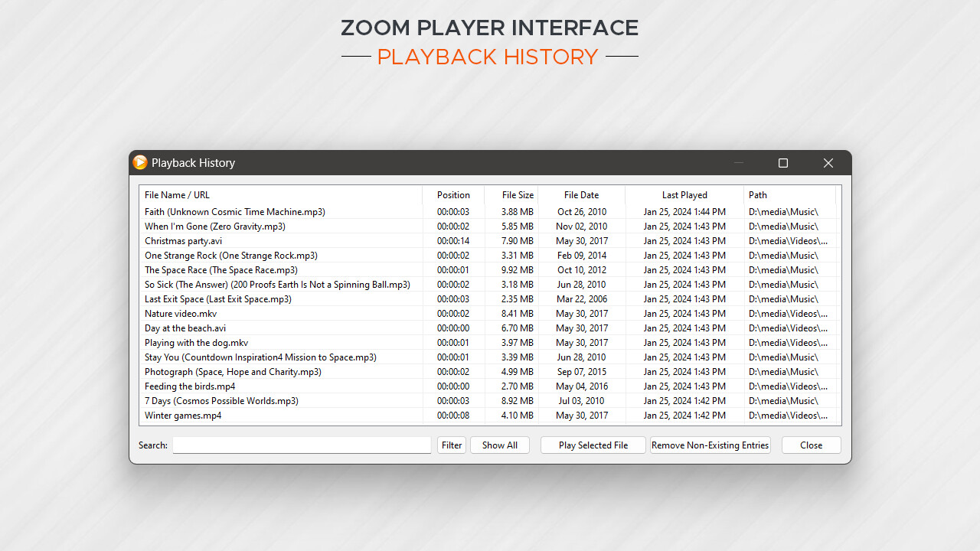Click Play Selected File
The height and width of the screenshot is (551, 980).
pyautogui.click(x=593, y=445)
